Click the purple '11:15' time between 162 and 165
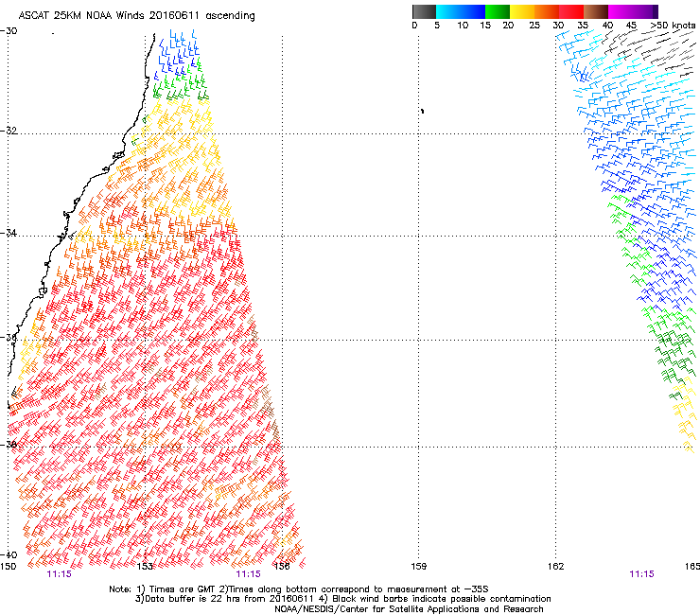 point(641,574)
